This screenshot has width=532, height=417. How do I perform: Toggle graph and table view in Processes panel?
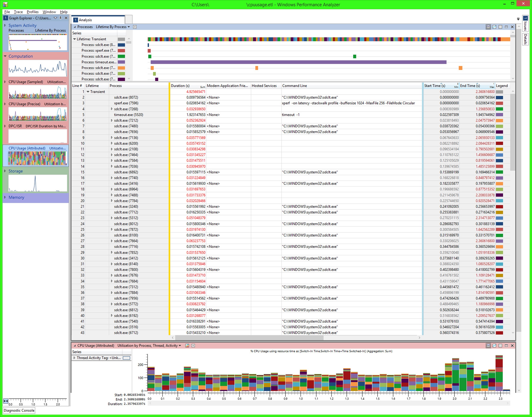coord(488,27)
